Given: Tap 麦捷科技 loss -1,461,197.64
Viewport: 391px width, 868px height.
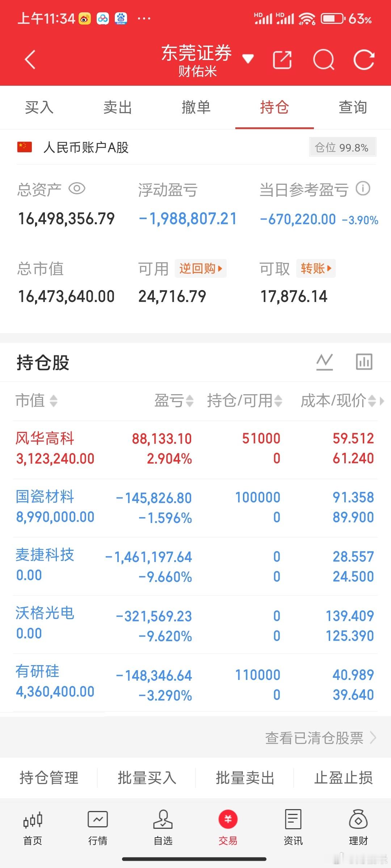Looking at the screenshot, I should 148,557.
